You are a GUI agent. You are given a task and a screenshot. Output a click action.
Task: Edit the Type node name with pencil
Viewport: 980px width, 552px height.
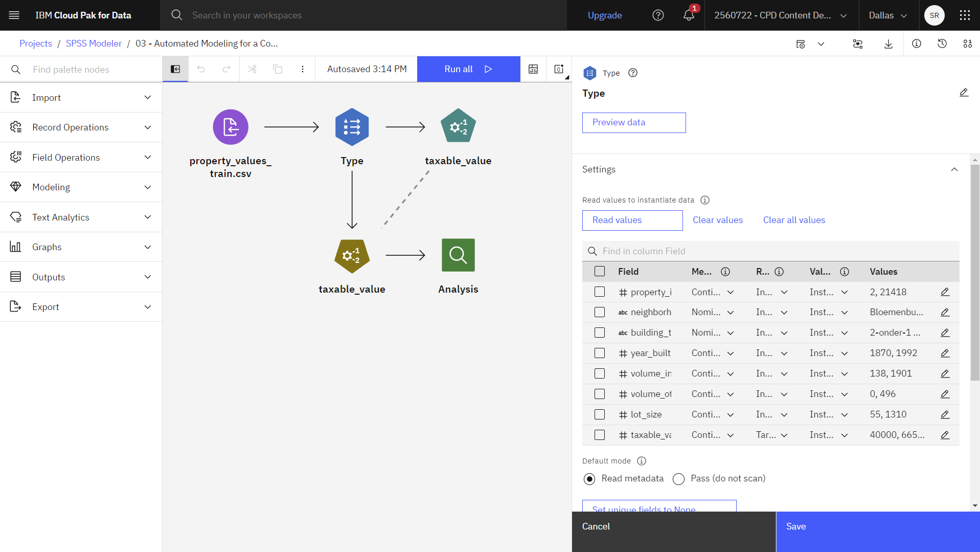964,93
